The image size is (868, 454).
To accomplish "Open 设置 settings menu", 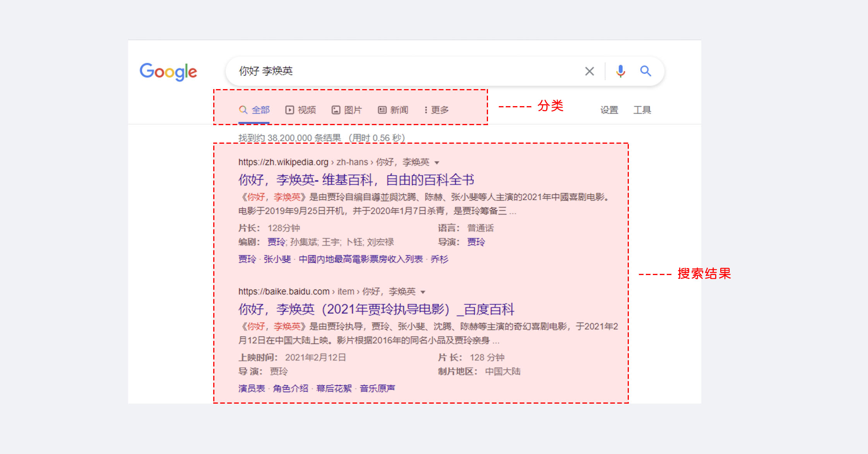I will [x=609, y=110].
